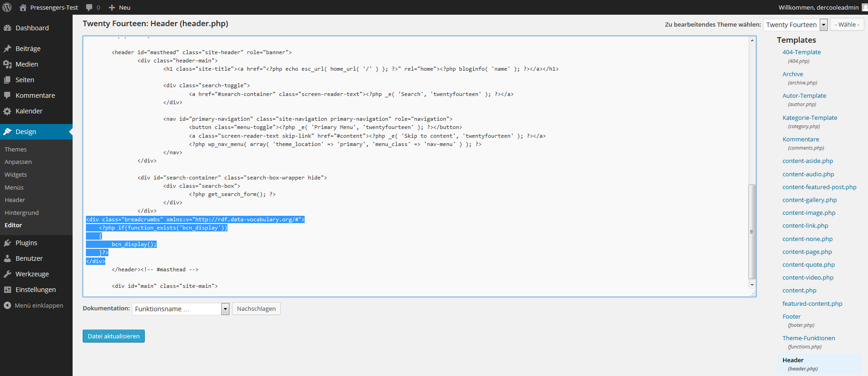Click the Werkzeuge wrench icon
The height and width of the screenshot is (376, 868).
tap(7, 274)
